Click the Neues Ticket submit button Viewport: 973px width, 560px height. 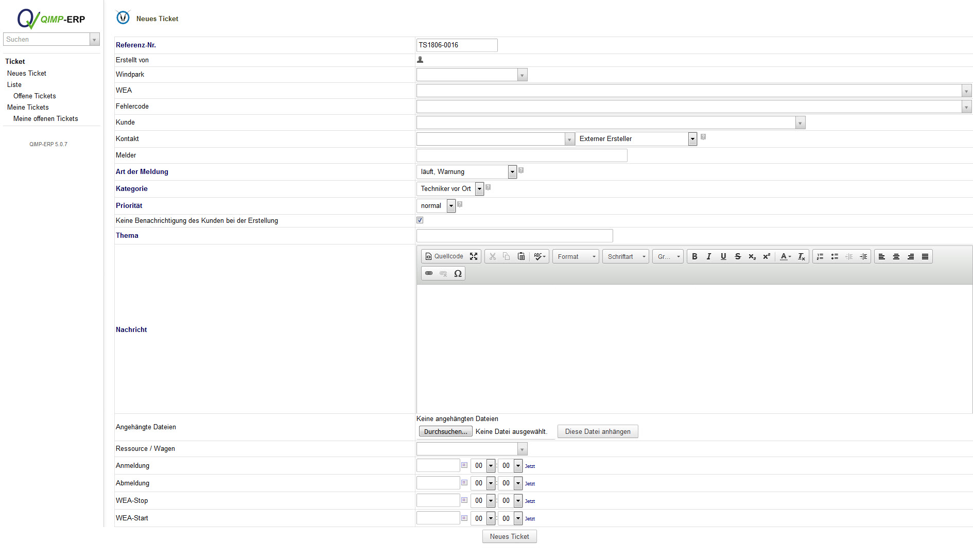[x=509, y=536]
